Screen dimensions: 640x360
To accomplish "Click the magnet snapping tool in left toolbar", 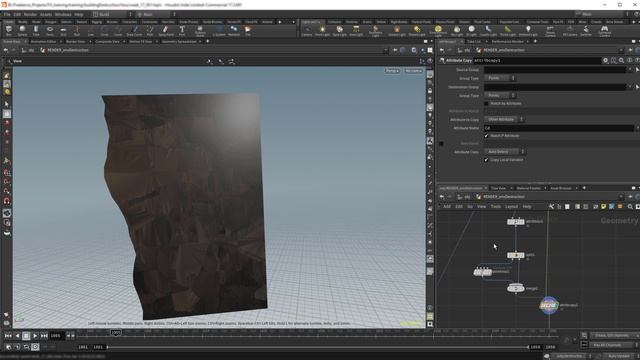I will pos(7,201).
